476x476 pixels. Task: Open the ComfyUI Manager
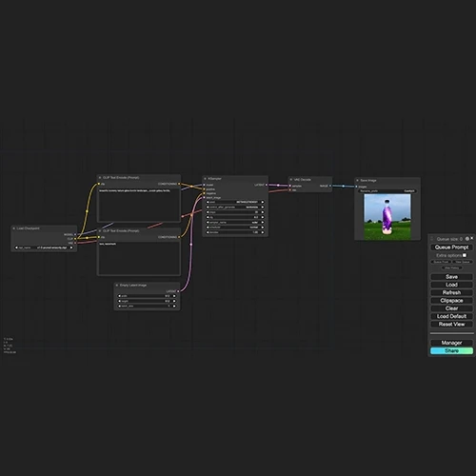point(451,343)
